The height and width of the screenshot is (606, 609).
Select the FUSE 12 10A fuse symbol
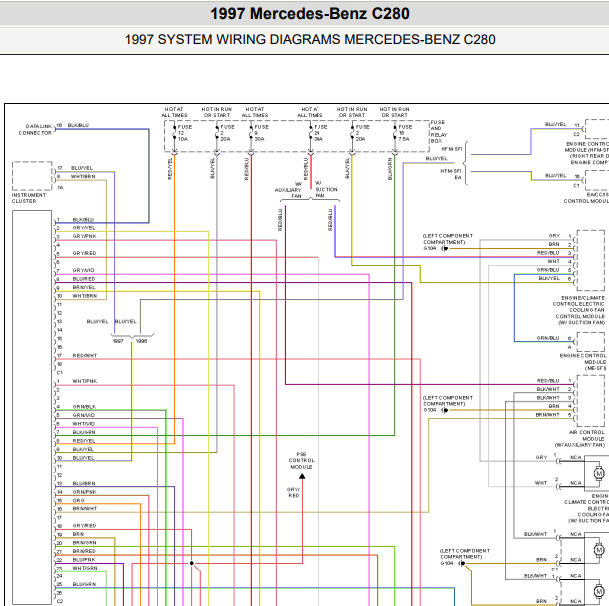(x=174, y=134)
